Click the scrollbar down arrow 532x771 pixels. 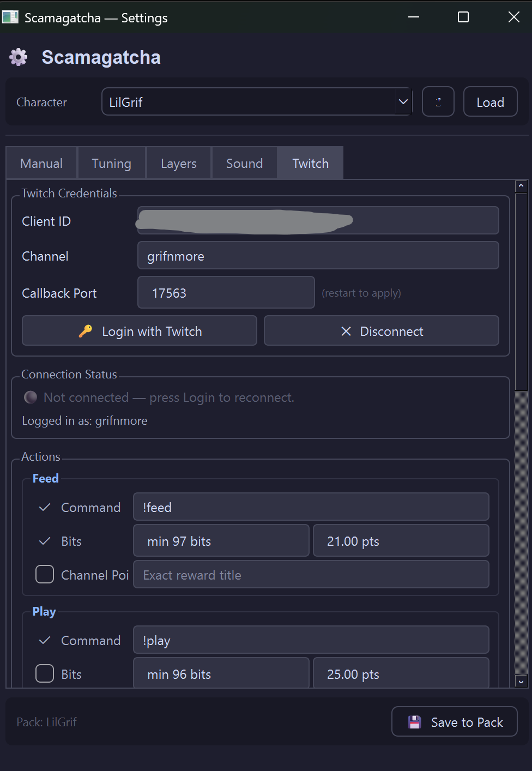click(521, 681)
